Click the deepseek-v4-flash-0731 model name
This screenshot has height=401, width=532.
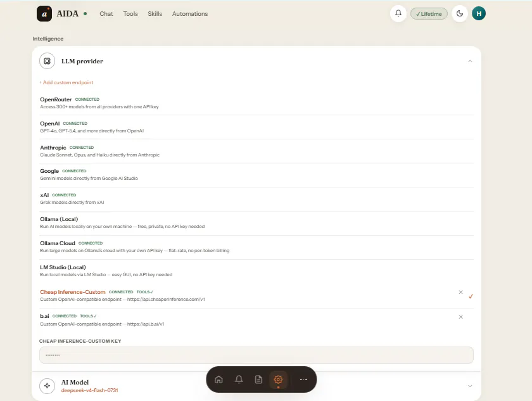[89, 390]
